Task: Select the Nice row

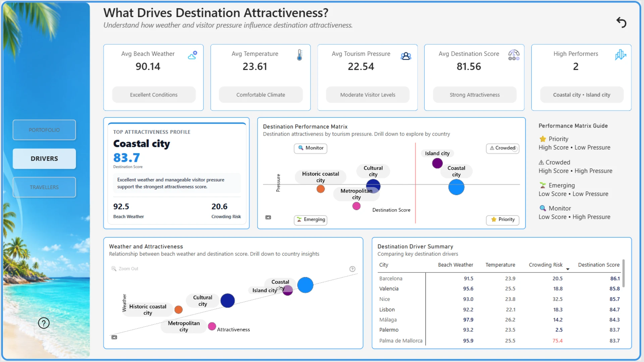Action: pos(499,299)
